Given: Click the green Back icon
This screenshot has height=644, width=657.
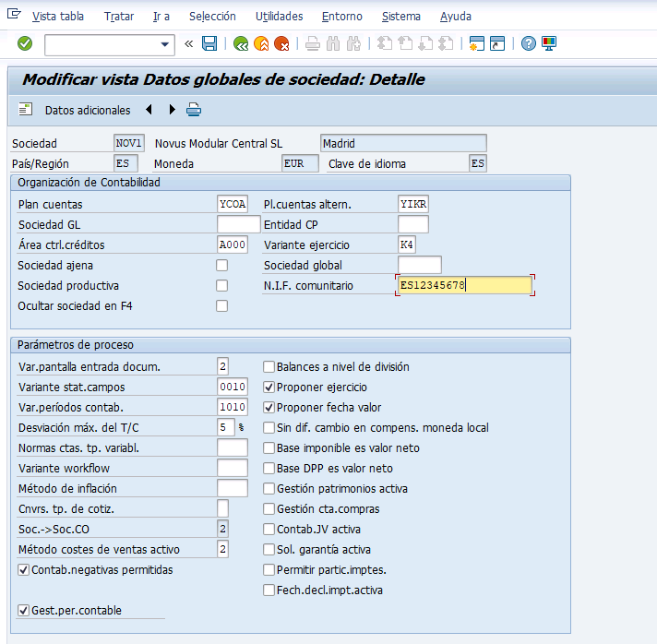Looking at the screenshot, I should (241, 43).
